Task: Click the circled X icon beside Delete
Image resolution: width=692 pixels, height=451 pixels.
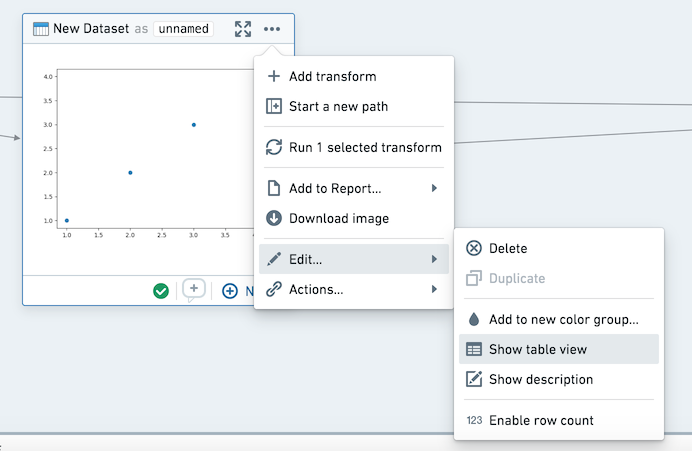Action: 474,248
